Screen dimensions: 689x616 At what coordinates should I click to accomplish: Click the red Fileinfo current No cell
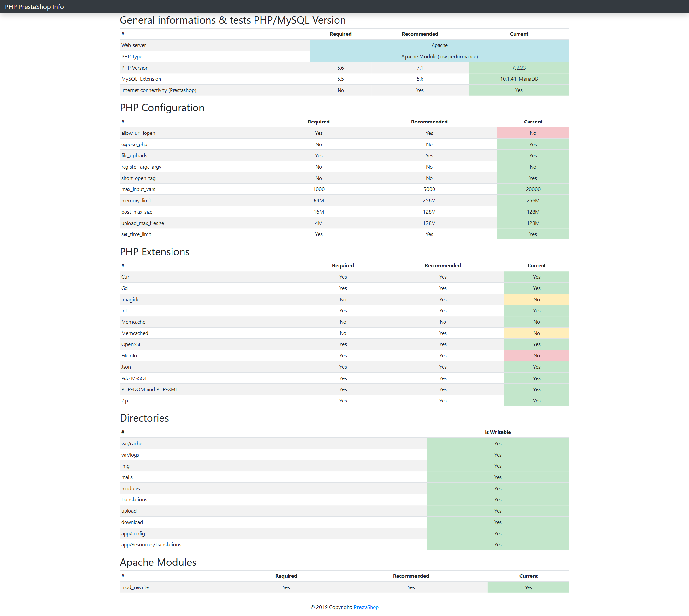(x=536, y=355)
